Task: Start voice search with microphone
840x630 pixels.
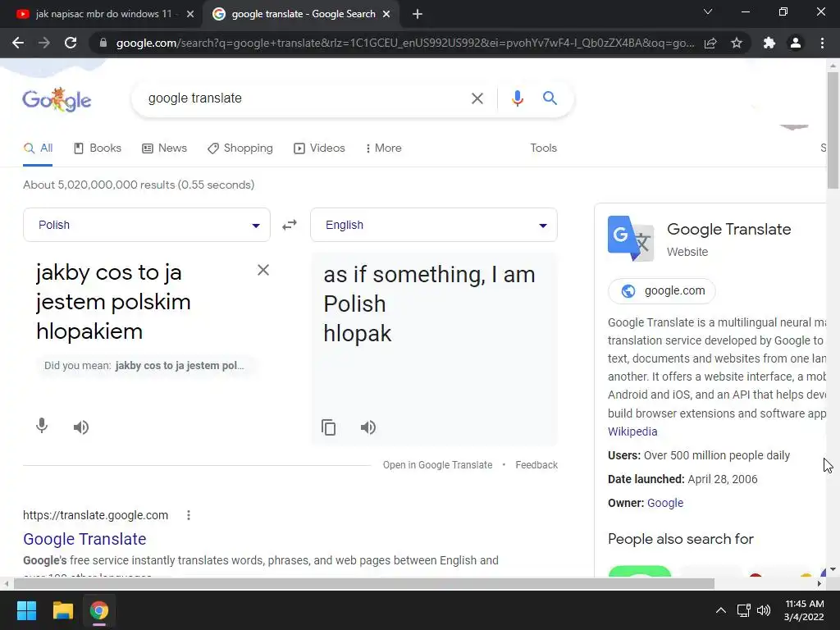Action: (x=517, y=98)
